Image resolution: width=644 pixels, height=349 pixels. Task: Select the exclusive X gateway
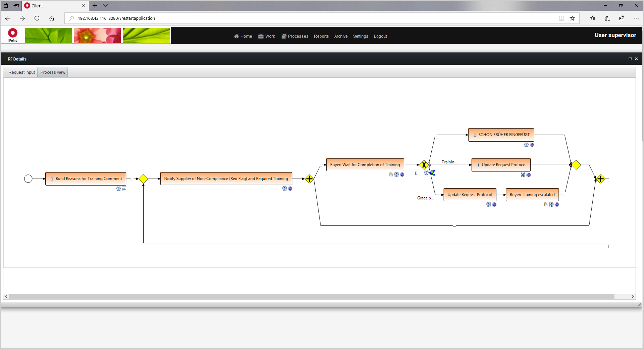[x=424, y=165]
